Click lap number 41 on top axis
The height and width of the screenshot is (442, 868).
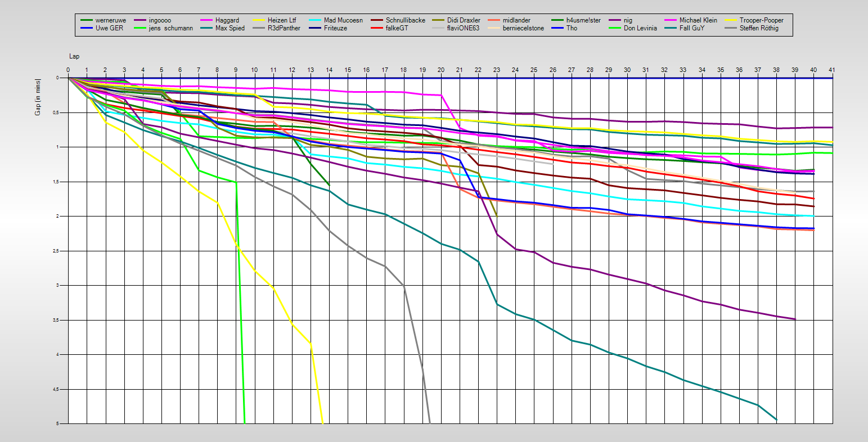tap(832, 70)
